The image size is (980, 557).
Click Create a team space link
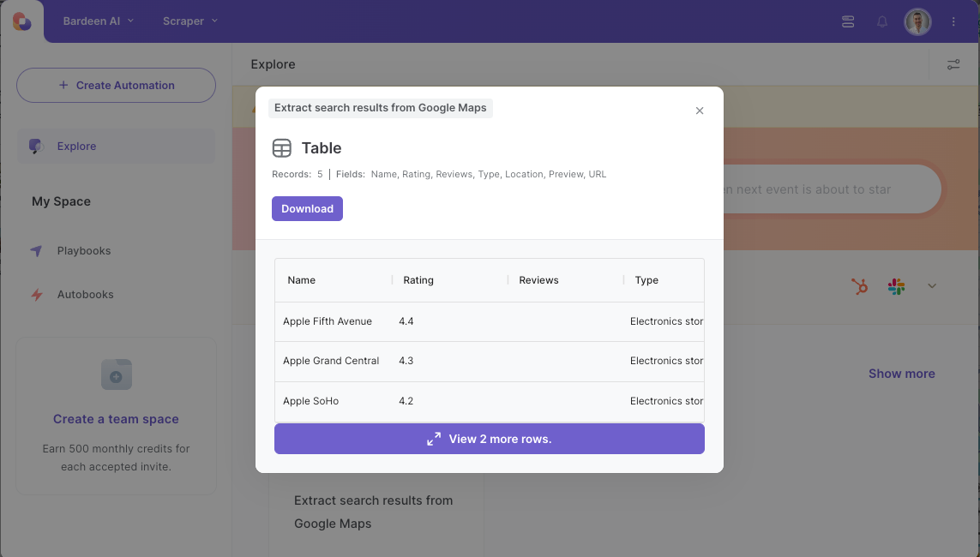(x=116, y=419)
